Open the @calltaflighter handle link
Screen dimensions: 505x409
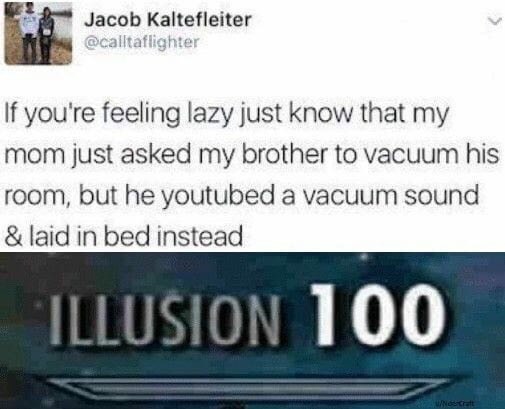[x=142, y=42]
